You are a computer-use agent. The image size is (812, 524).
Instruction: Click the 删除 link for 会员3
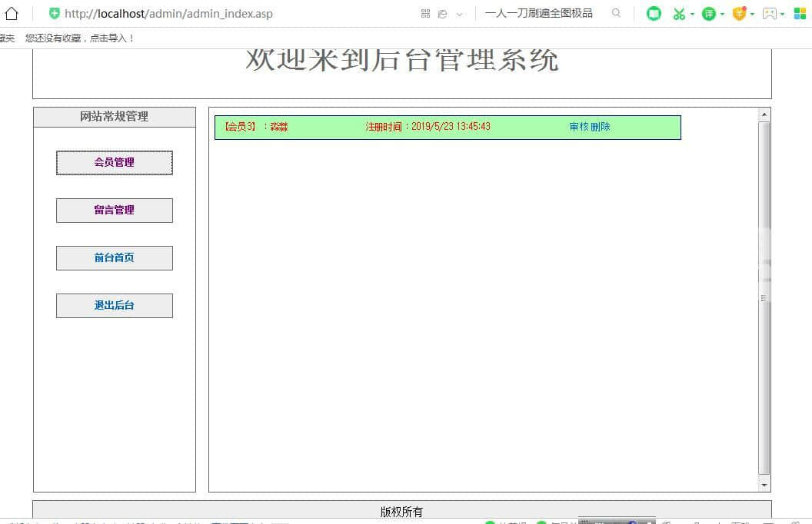(x=601, y=127)
